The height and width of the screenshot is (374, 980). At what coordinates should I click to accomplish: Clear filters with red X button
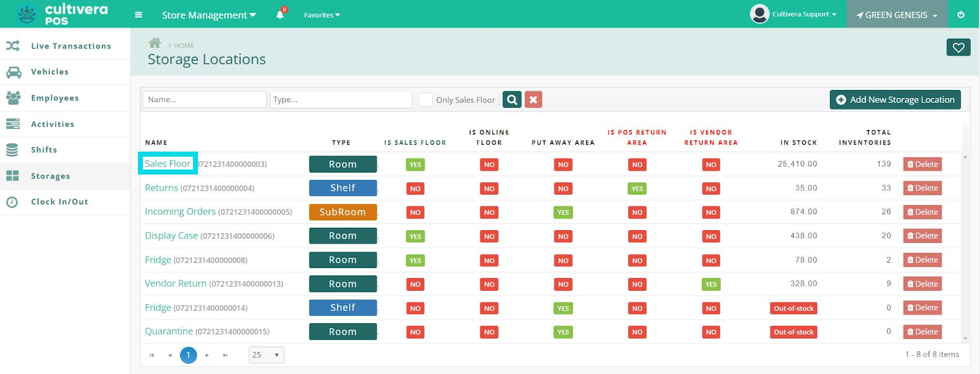tap(533, 100)
